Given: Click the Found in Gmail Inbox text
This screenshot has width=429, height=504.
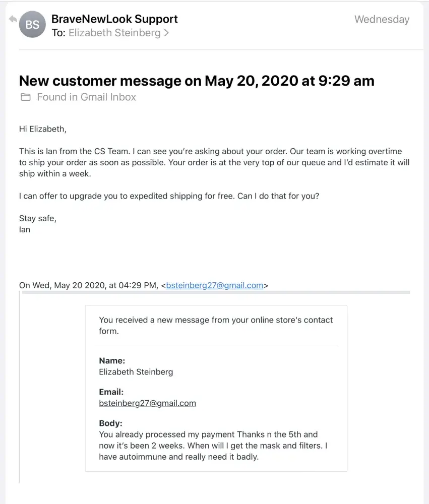Looking at the screenshot, I should 86,97.
